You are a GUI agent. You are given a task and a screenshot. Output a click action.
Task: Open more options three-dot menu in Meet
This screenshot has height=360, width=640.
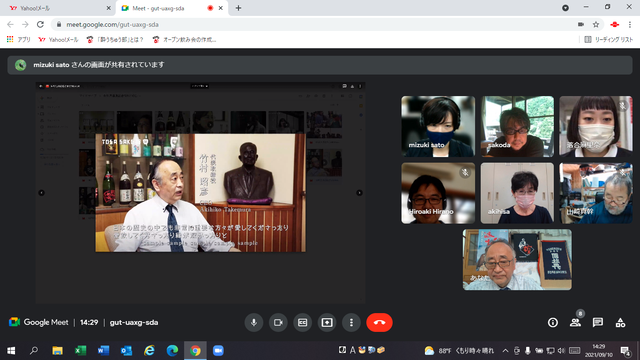pyautogui.click(x=351, y=322)
